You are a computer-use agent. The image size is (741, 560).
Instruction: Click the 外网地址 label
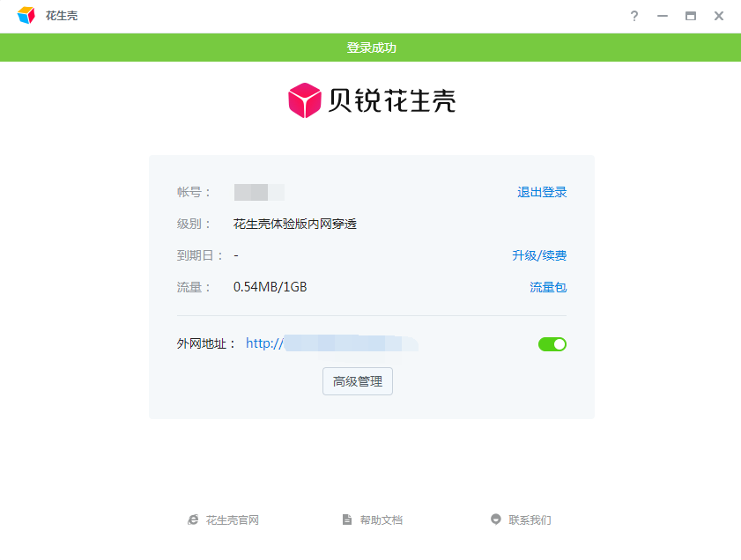click(205, 343)
